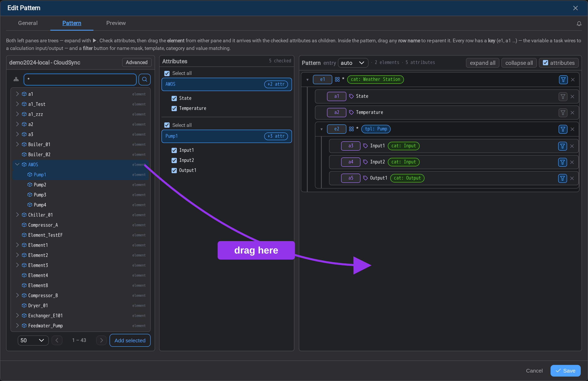Uncheck the Output1 attribute checkbox
This screenshot has width=588, height=381.
pyautogui.click(x=174, y=170)
